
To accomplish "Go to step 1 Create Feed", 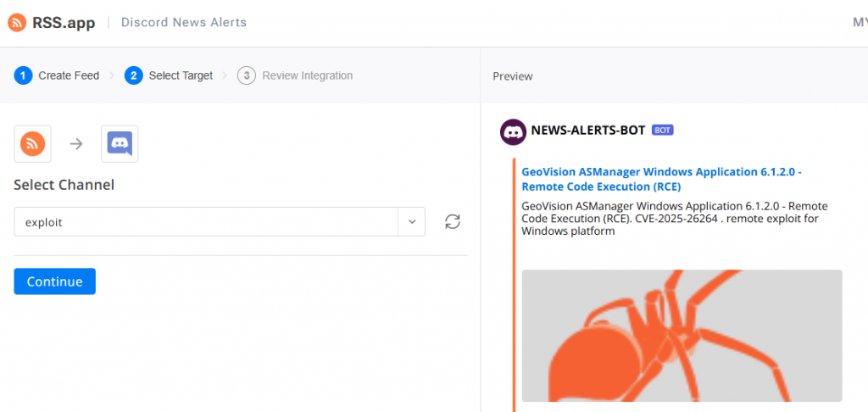I will pos(57,75).
